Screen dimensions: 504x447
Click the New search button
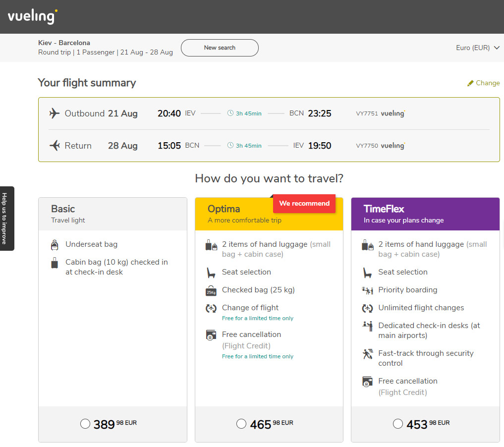coord(220,48)
